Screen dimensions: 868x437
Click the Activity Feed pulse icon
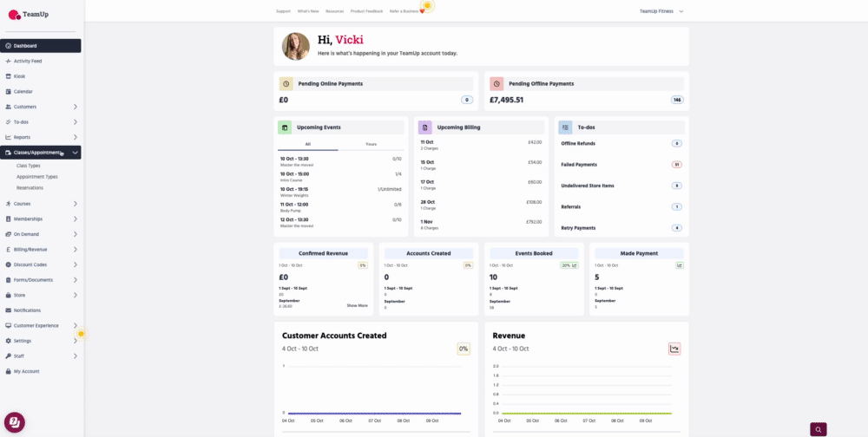pos(8,61)
